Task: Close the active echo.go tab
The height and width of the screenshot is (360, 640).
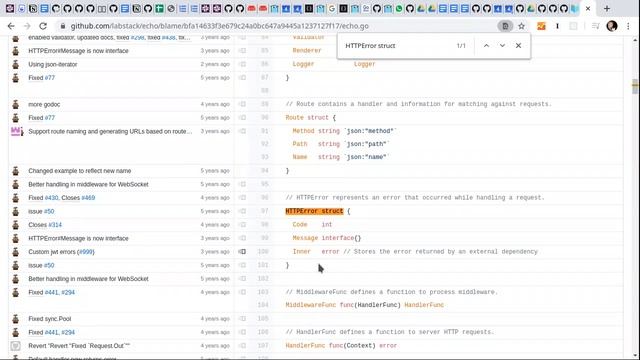Action: coord(588,8)
